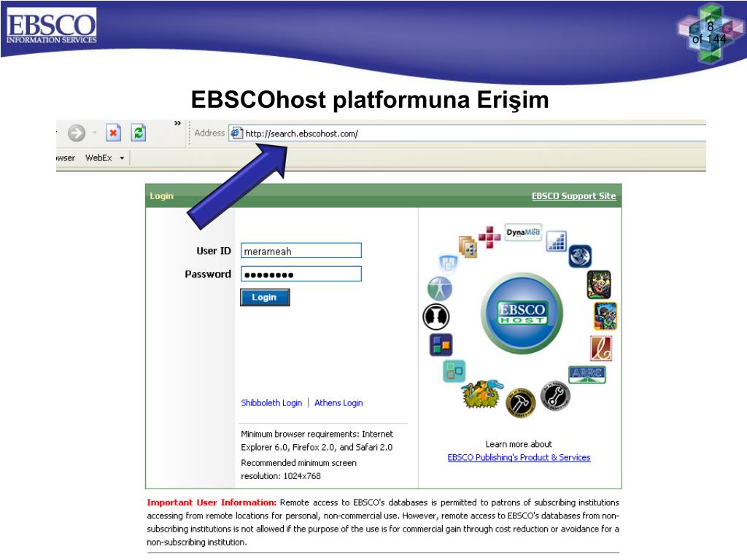The width and height of the screenshot is (747, 560).
Task: Click the Vitruvian man product icon
Action: click(x=440, y=289)
